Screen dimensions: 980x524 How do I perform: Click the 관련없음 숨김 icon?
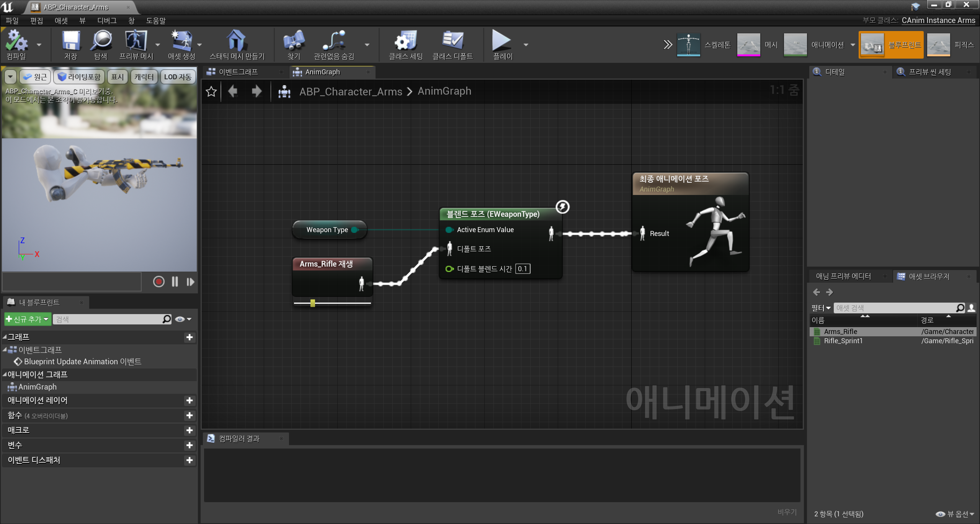pyautogui.click(x=334, y=41)
